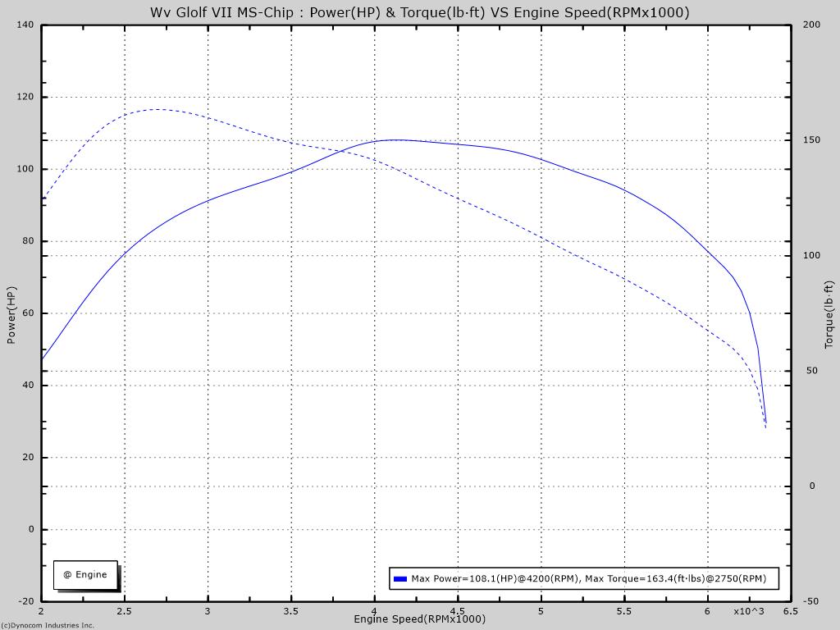Click the blue legend color swatch
This screenshot has height=630, width=840.
tap(400, 579)
